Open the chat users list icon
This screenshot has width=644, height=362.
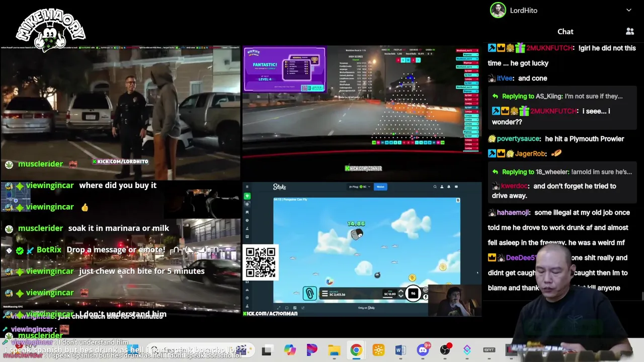pos(630,32)
